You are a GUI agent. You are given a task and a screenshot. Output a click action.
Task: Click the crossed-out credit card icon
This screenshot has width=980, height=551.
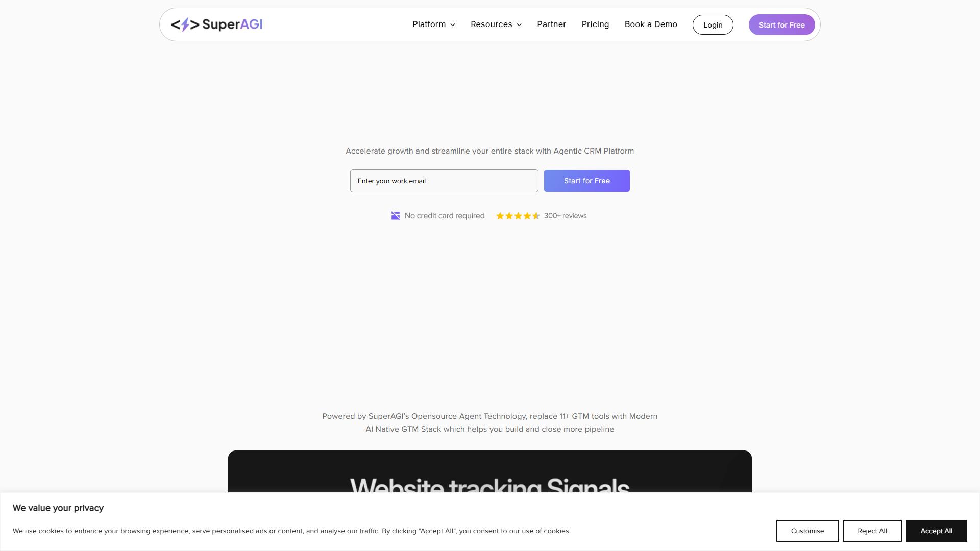[x=396, y=216]
